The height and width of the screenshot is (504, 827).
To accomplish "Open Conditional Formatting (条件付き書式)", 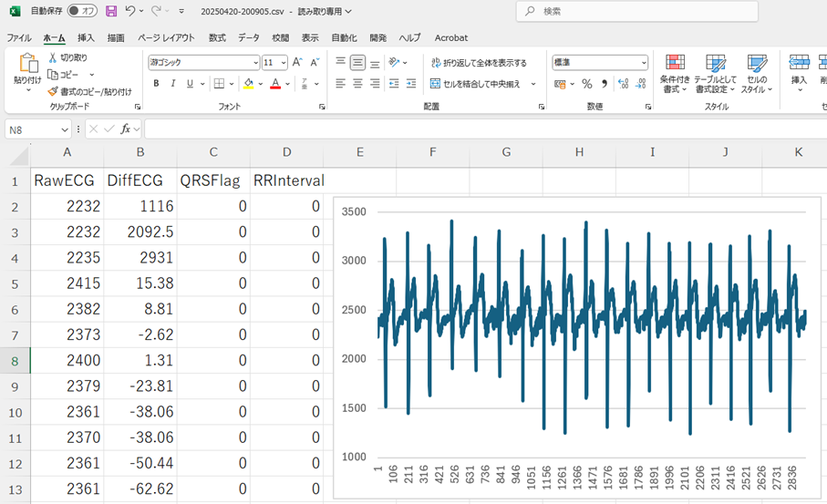I will pyautogui.click(x=675, y=73).
